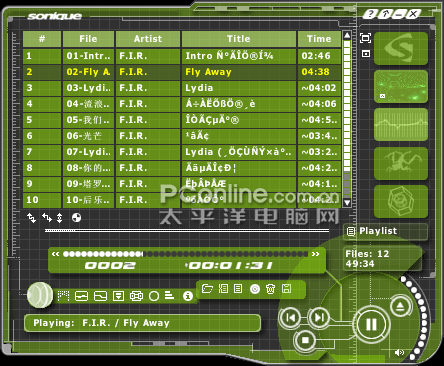Click the help question mark button

[369, 14]
